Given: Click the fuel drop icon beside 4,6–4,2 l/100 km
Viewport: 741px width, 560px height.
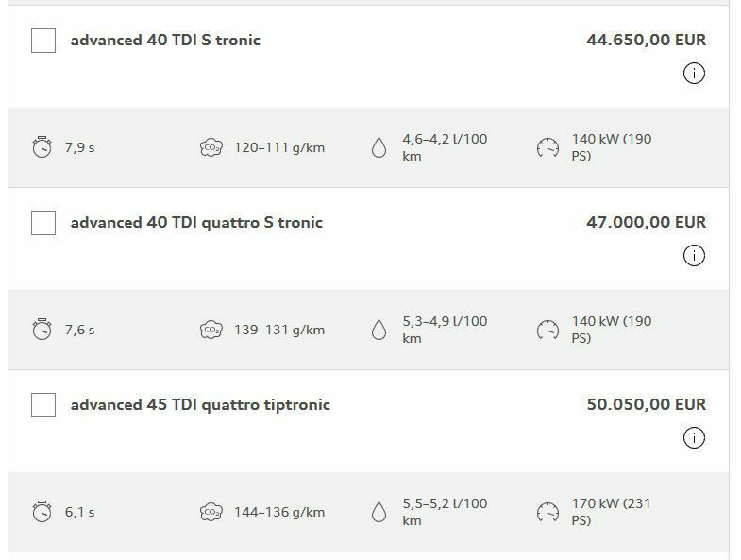Looking at the screenshot, I should (x=379, y=147).
